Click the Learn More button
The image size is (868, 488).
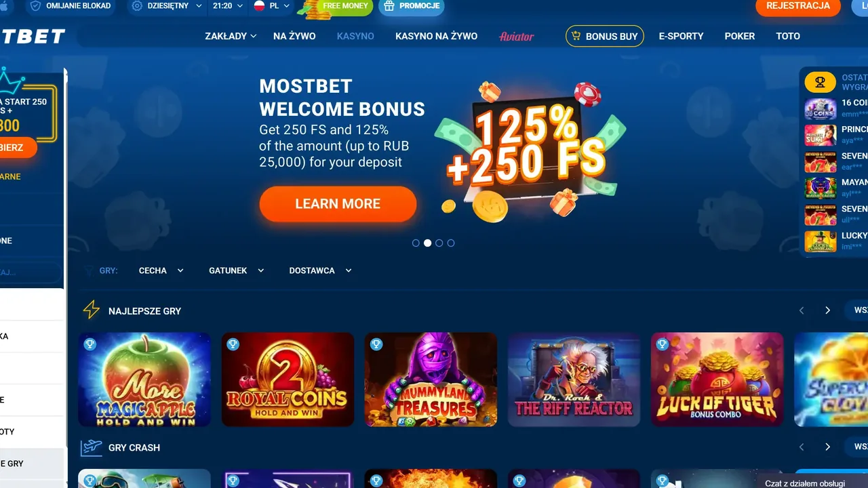[338, 204]
